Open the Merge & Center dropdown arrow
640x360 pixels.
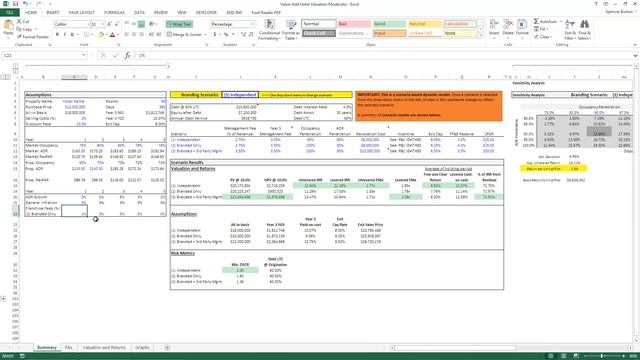[205, 35]
